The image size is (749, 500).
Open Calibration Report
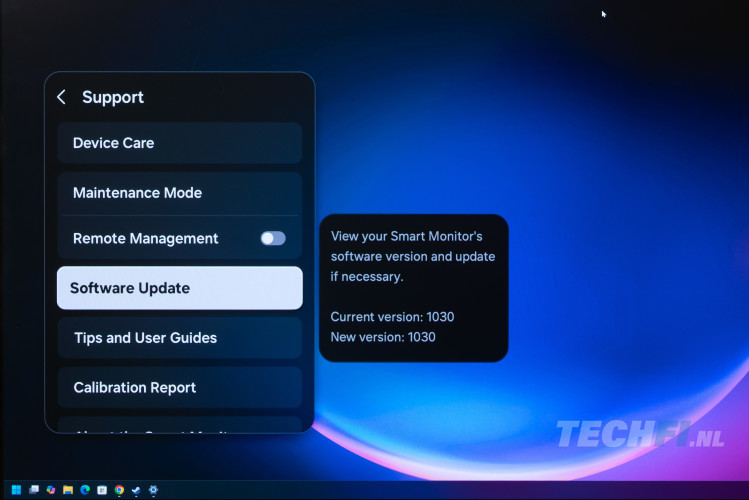(x=180, y=387)
